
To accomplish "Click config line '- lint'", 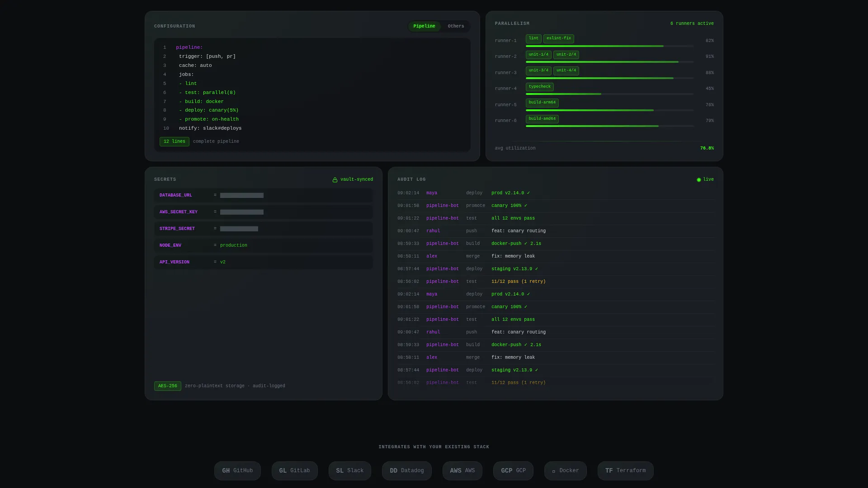I will pos(188,84).
